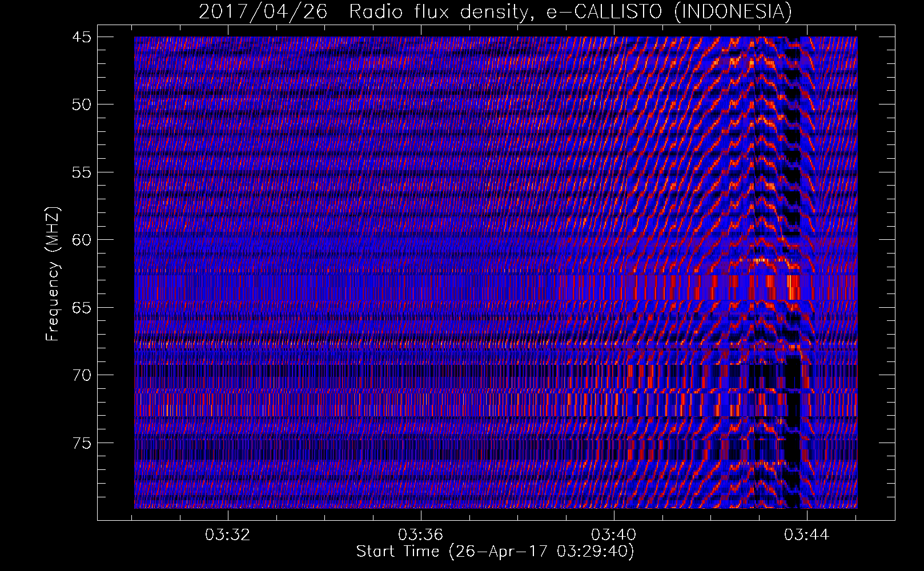The height and width of the screenshot is (571, 924).
Task: Click the 75 frequency tick label
Action: pyautogui.click(x=81, y=443)
